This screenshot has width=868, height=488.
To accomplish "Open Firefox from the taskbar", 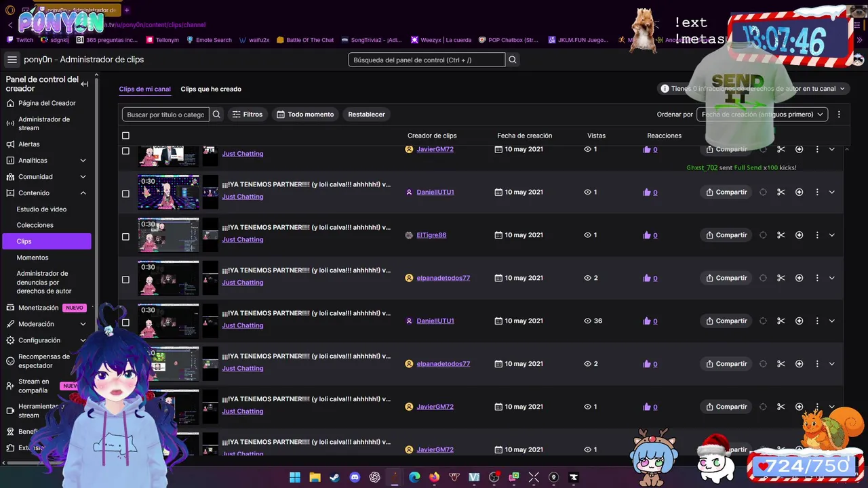I will coord(434,477).
